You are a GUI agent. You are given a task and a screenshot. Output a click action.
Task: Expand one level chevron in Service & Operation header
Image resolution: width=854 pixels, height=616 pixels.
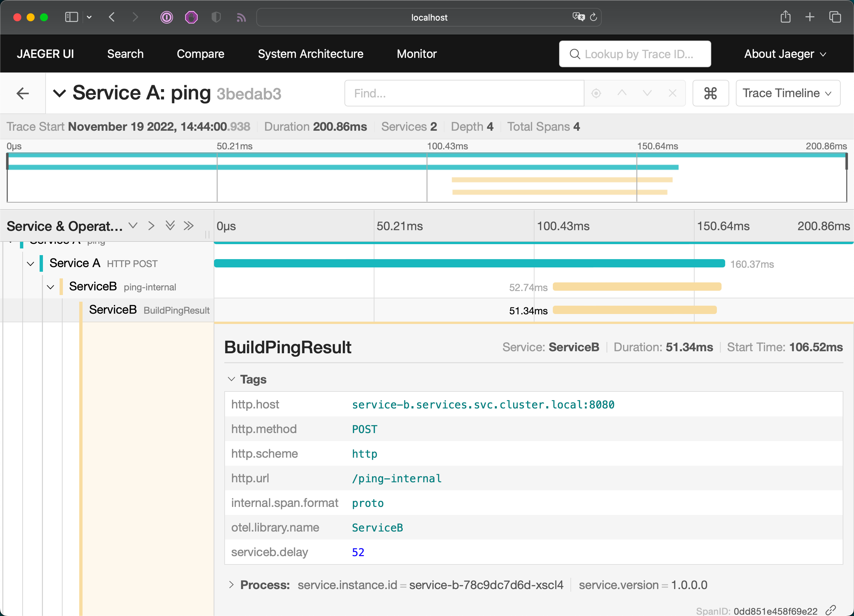coord(151,226)
